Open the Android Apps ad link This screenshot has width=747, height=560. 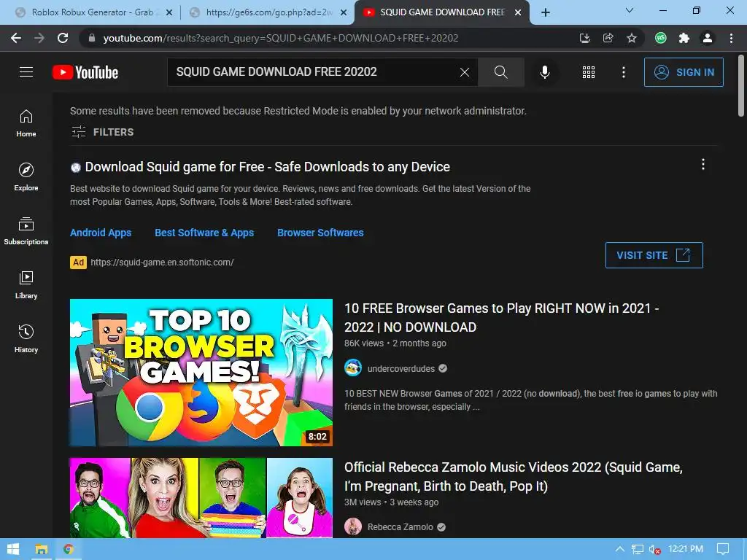point(101,233)
